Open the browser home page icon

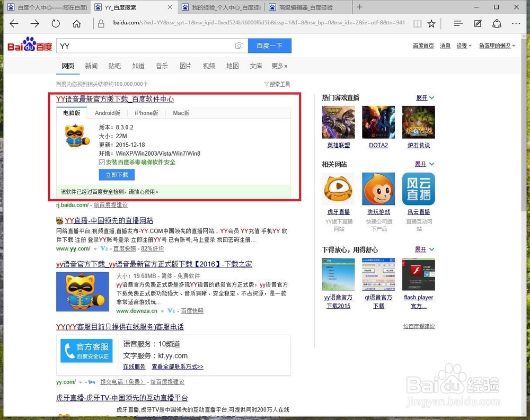pyautogui.click(x=77, y=24)
